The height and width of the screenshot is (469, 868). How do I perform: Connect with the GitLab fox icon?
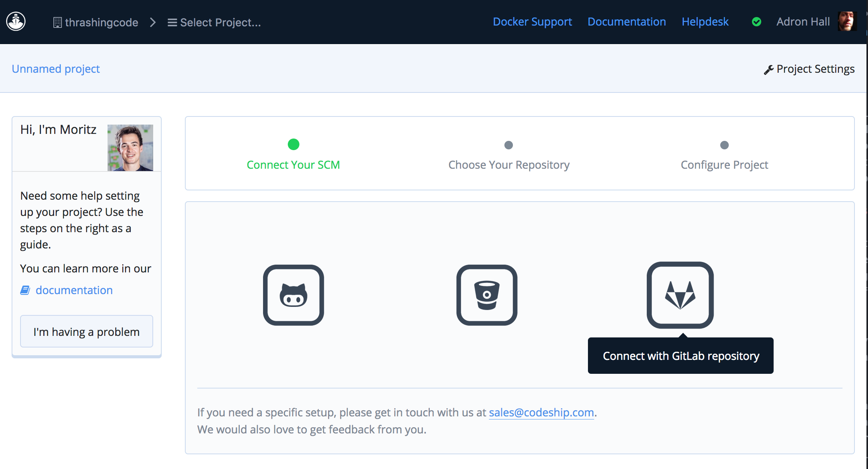(x=680, y=295)
